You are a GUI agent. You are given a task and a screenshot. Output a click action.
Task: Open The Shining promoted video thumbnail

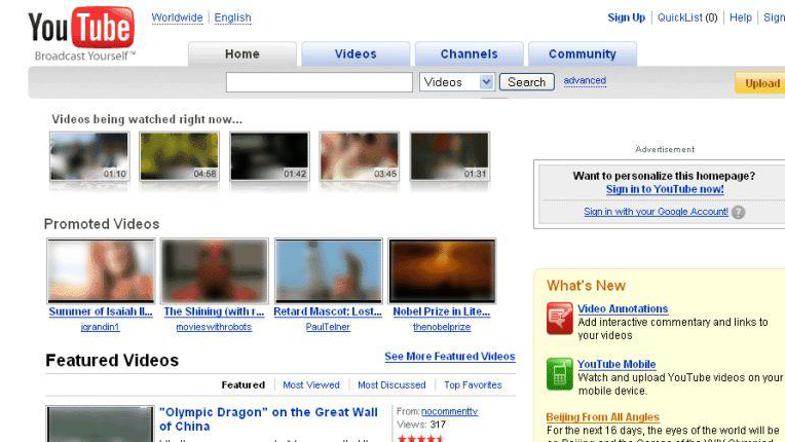coord(214,271)
